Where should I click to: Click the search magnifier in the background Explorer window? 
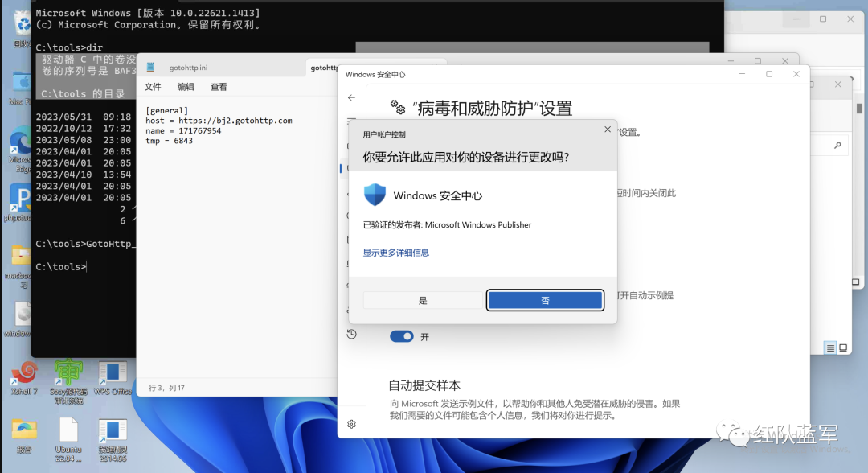pos(837,145)
